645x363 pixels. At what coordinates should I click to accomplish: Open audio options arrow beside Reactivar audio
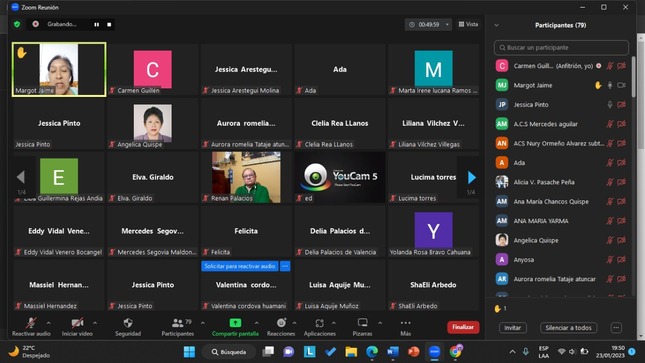coord(49,323)
